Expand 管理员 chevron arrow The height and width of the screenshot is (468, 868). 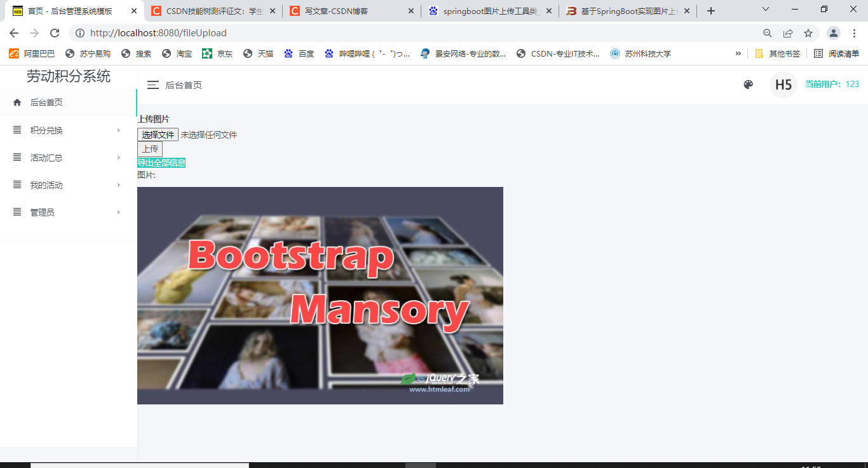click(119, 212)
